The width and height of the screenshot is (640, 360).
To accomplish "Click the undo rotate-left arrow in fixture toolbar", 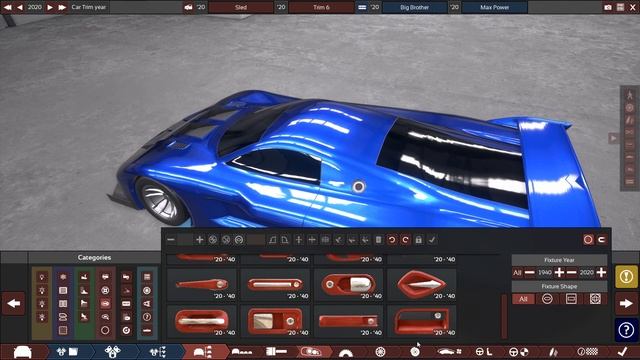I will coord(392,240).
